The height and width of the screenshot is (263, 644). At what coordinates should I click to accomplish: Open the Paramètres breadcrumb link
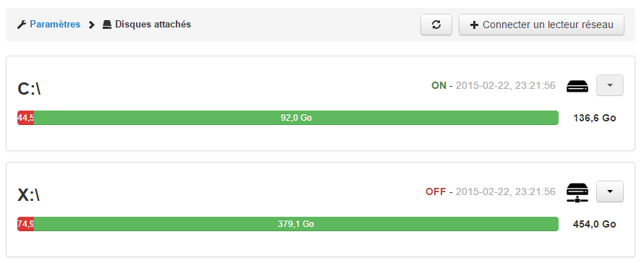point(55,25)
